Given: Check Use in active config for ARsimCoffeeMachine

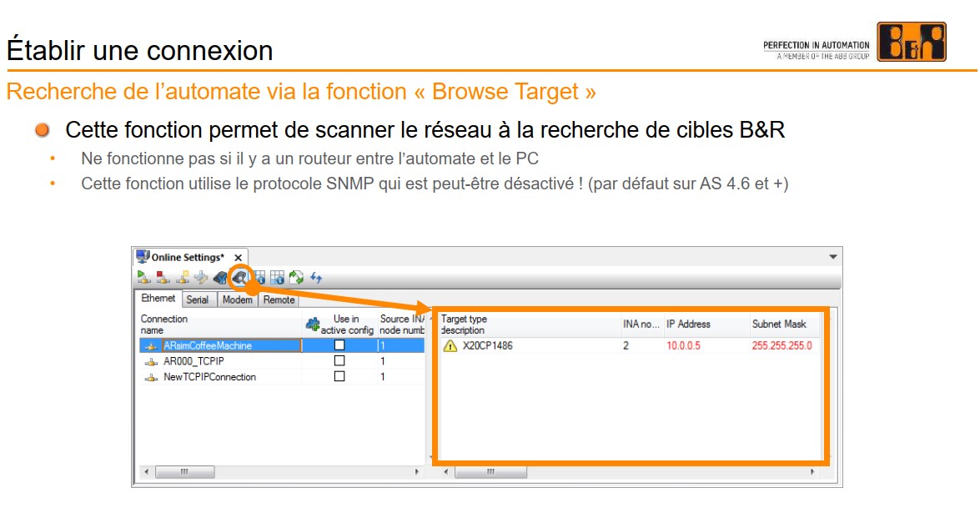Looking at the screenshot, I should [339, 345].
